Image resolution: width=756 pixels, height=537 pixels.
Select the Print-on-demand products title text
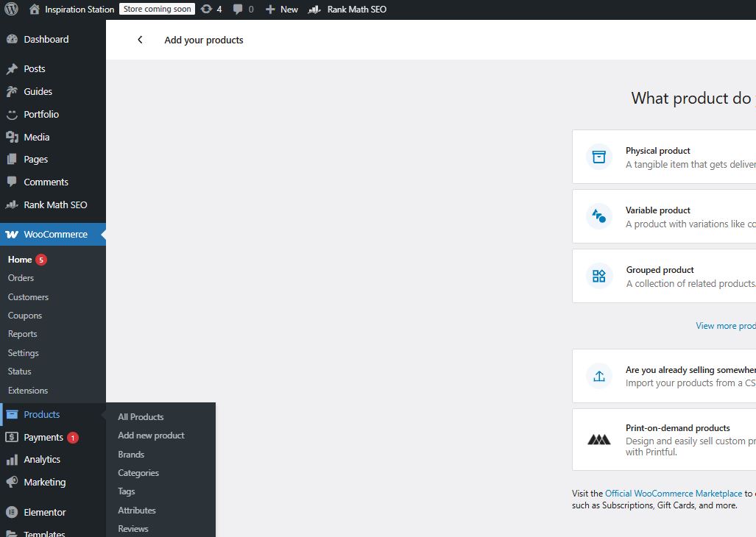(677, 428)
